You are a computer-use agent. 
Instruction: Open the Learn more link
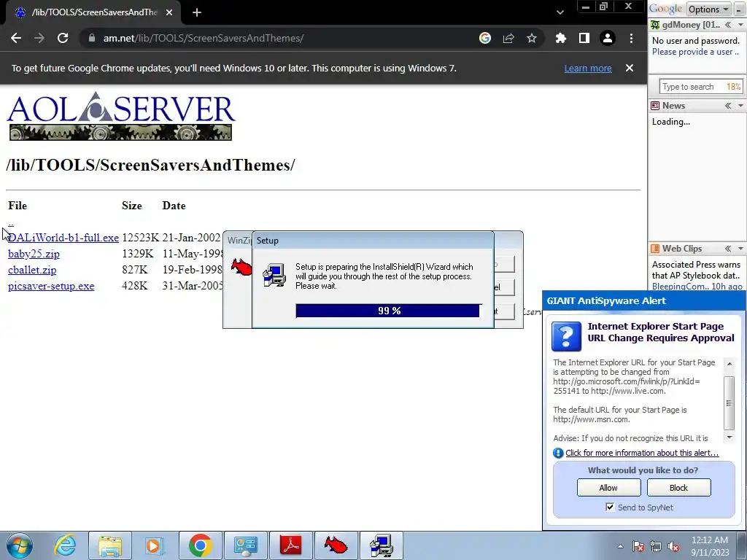click(588, 68)
